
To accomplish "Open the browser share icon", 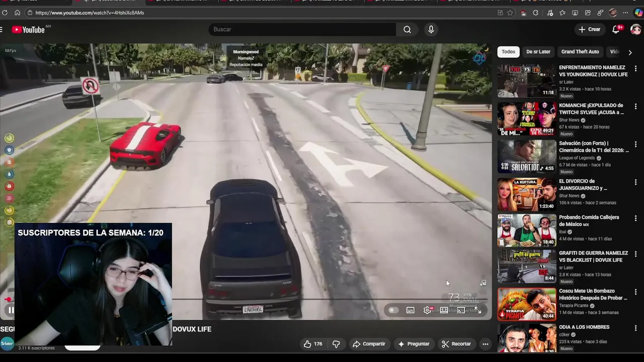I will click(x=588, y=13).
